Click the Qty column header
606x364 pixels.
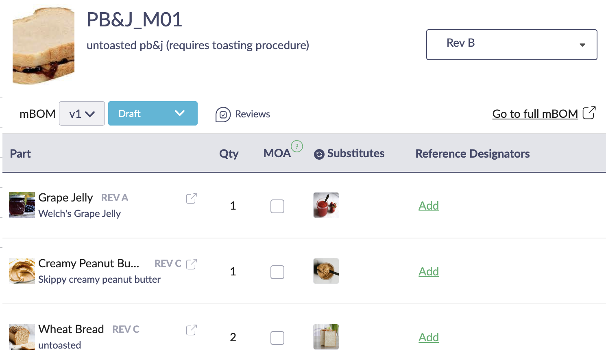click(x=229, y=154)
